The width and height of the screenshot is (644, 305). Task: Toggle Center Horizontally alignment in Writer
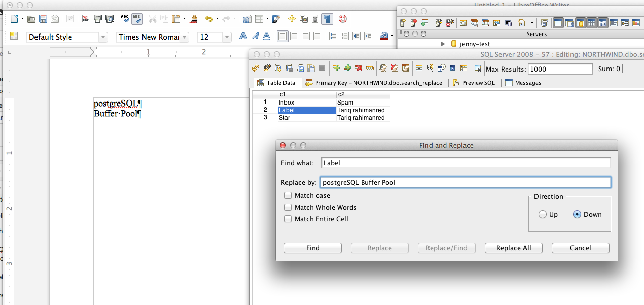(x=294, y=37)
